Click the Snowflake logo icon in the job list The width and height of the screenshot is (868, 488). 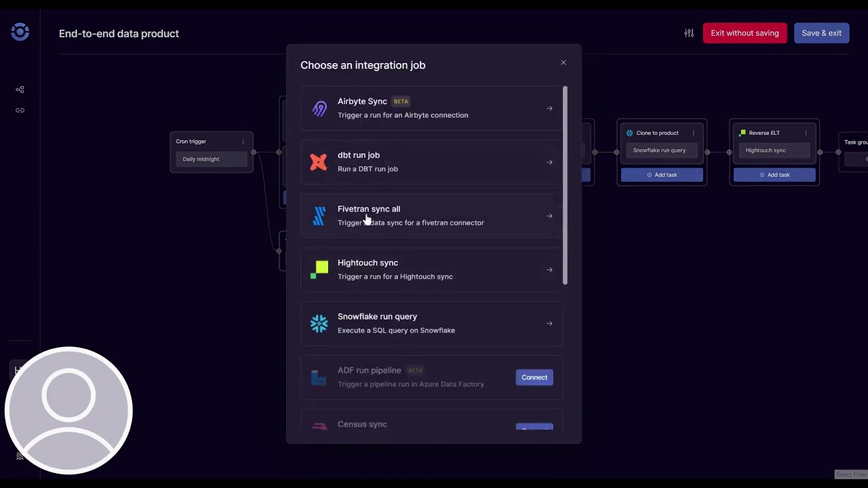pos(319,323)
